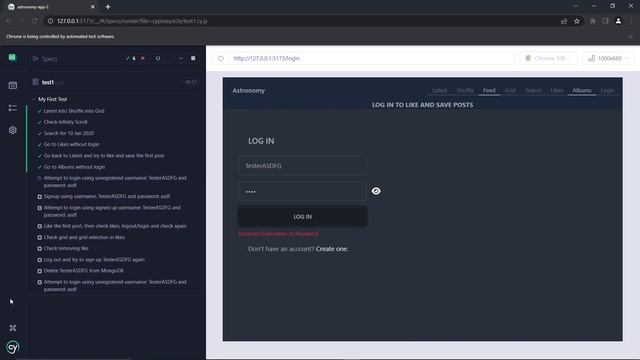Click the preview URL bar showing /login
Image resolution: width=640 pixels, height=360 pixels.
pyautogui.click(x=371, y=58)
